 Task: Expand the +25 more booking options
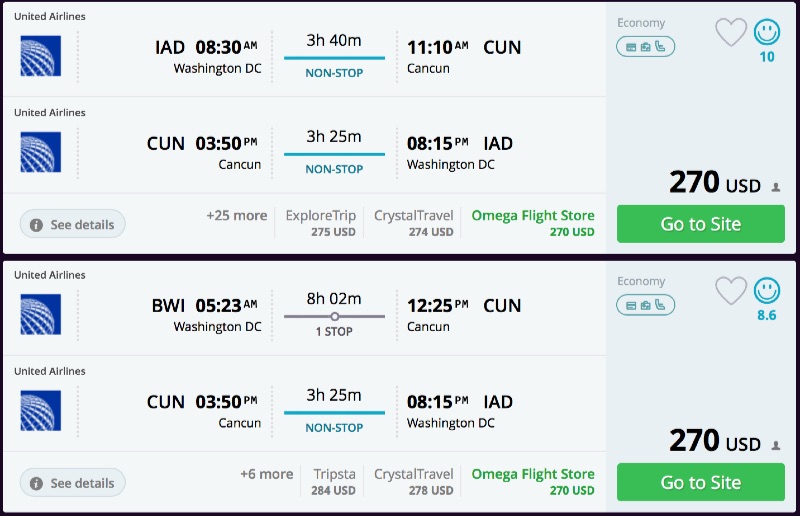(237, 216)
